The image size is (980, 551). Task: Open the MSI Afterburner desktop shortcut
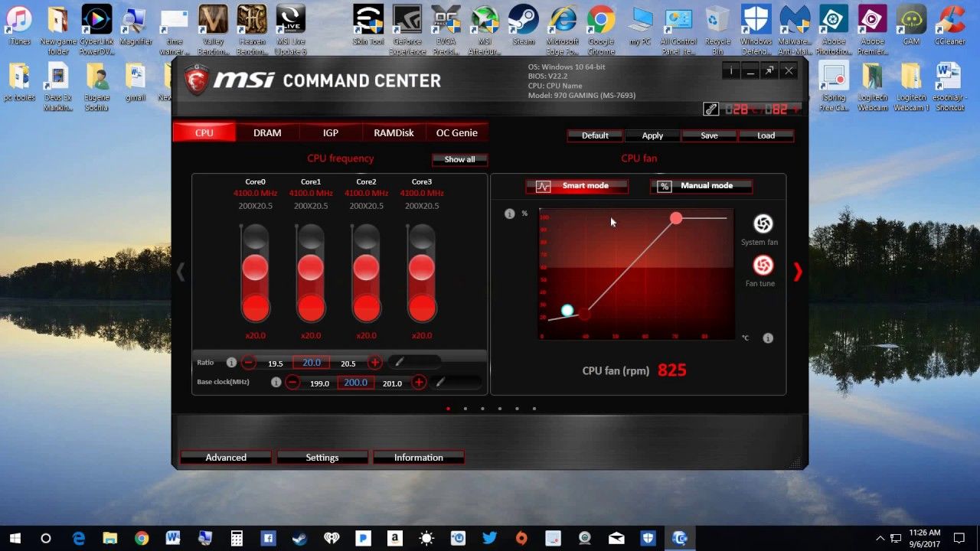[485, 31]
